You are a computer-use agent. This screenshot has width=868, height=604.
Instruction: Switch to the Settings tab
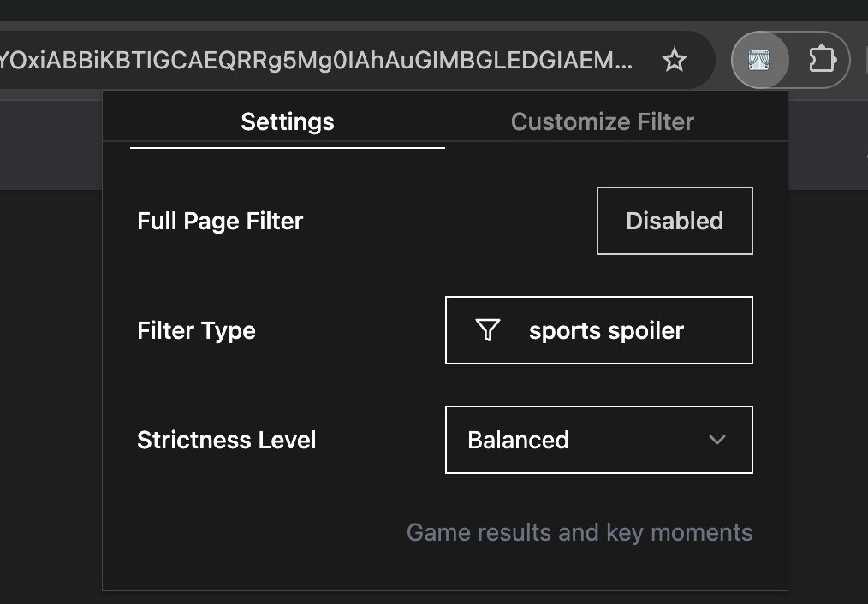pyautogui.click(x=287, y=121)
